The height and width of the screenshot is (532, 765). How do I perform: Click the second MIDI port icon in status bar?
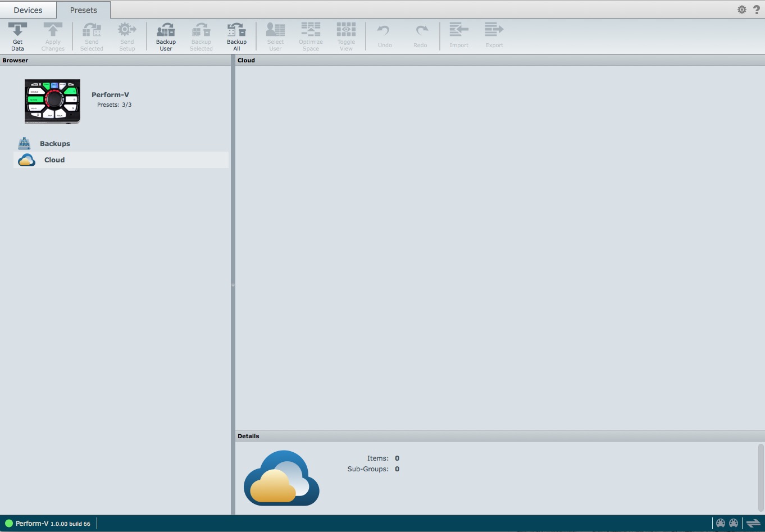(x=734, y=523)
